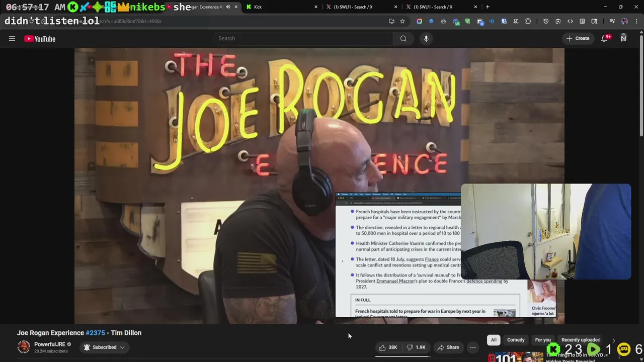The image size is (644, 362).
Task: Select the For you filter chip
Action: [543, 340]
